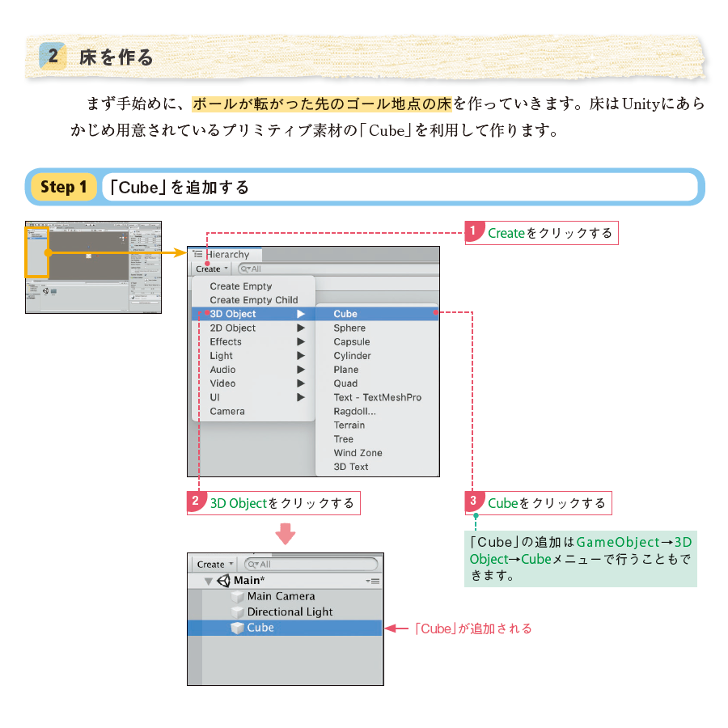Open the 2D Object submenu

coord(253,328)
